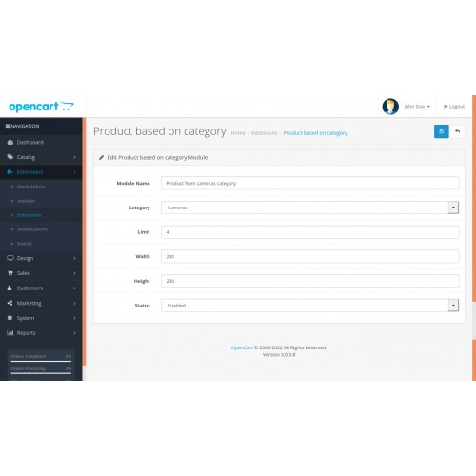Click the Reports chart icon in the sidebar
476x476 pixels.
(10, 333)
